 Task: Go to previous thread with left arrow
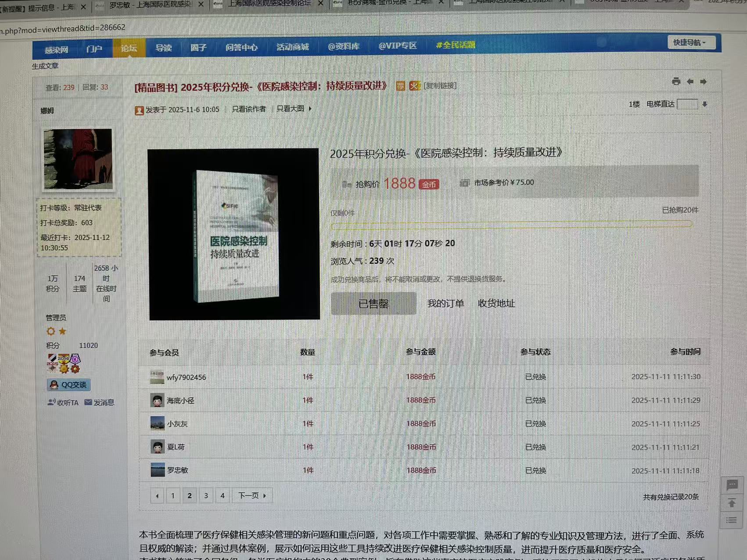click(690, 82)
